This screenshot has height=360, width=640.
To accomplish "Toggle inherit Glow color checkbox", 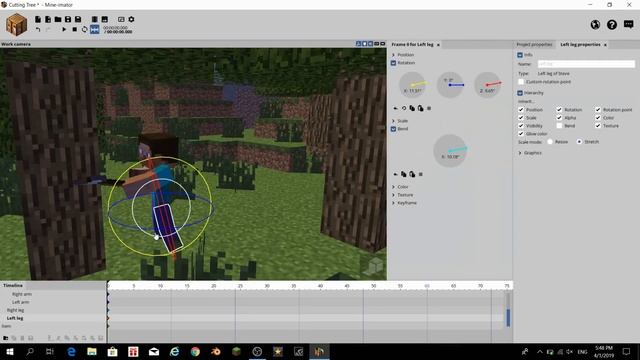I will point(521,133).
